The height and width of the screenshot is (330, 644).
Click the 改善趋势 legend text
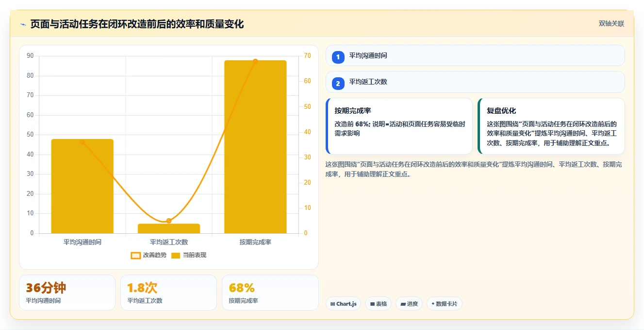[x=155, y=255]
